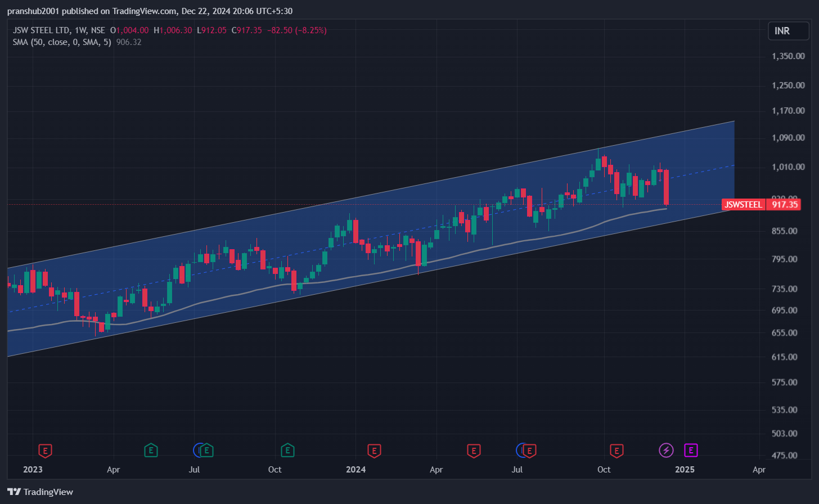Click the 2025 label on time axis
The height and width of the screenshot is (504, 819).
click(x=685, y=470)
